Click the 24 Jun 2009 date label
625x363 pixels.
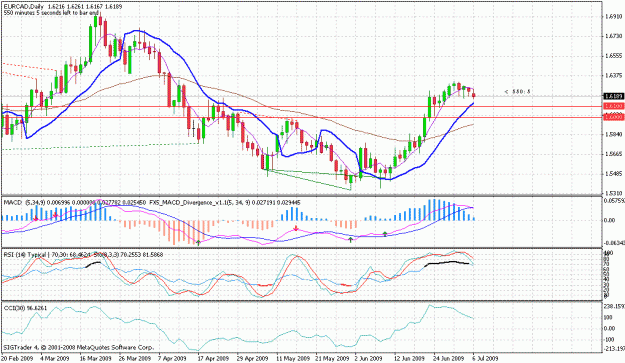point(449,358)
